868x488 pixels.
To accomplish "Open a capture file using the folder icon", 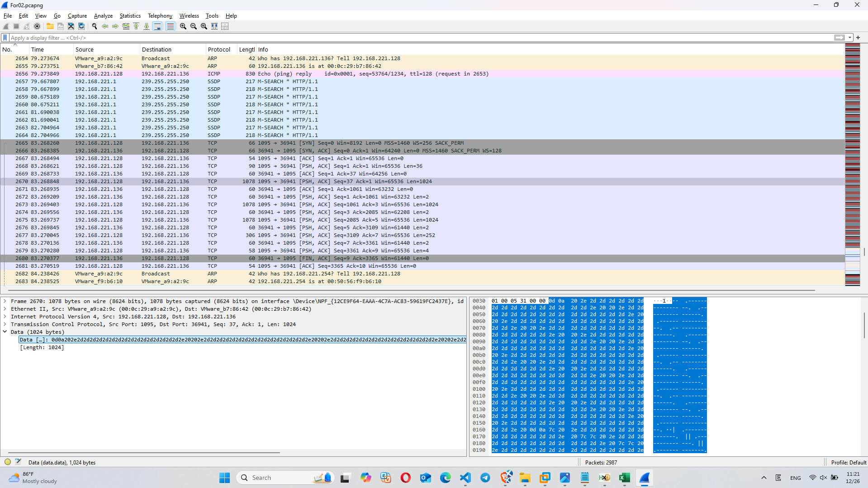I will pos(50,26).
